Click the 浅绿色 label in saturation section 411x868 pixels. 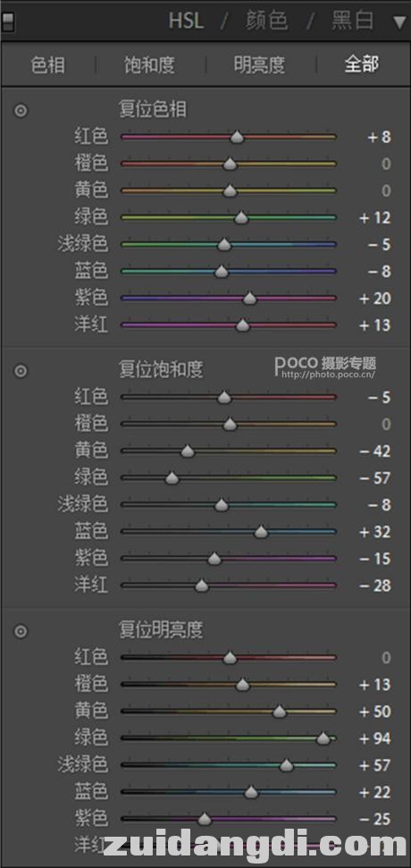(83, 504)
